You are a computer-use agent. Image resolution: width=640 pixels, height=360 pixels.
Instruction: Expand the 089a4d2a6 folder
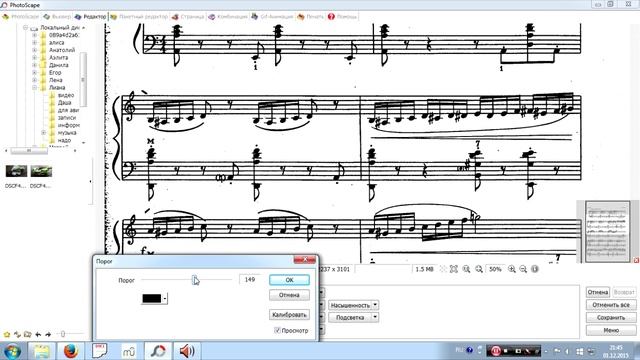[35, 35]
